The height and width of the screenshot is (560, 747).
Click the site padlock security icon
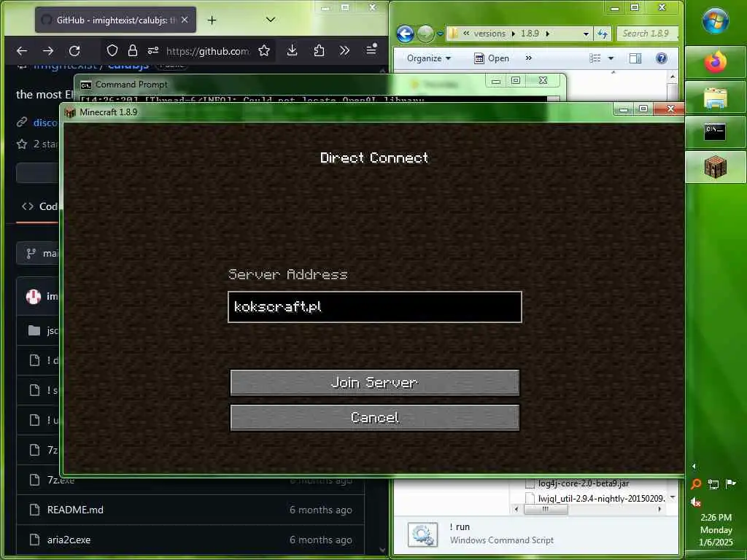pos(133,50)
